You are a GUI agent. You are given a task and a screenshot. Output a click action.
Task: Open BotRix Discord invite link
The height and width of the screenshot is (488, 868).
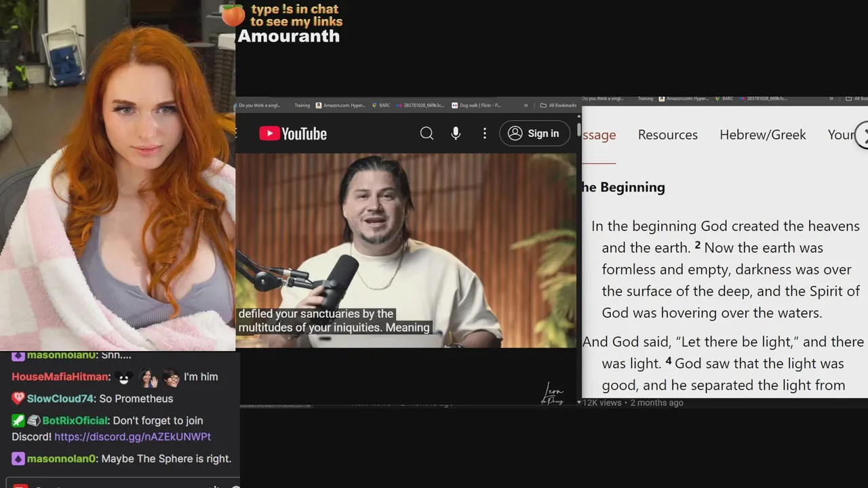coord(132,437)
